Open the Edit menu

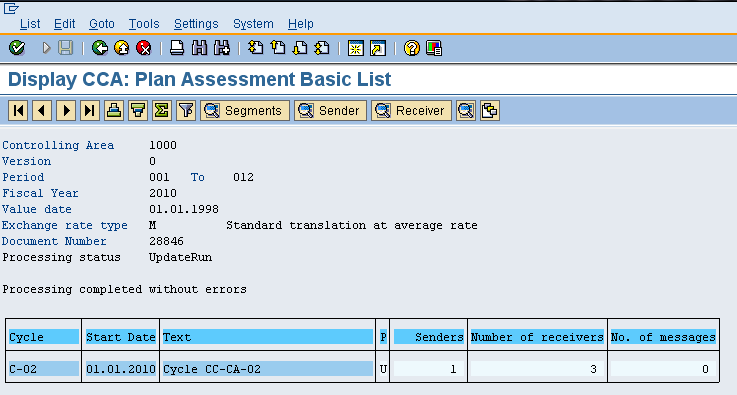coord(64,24)
